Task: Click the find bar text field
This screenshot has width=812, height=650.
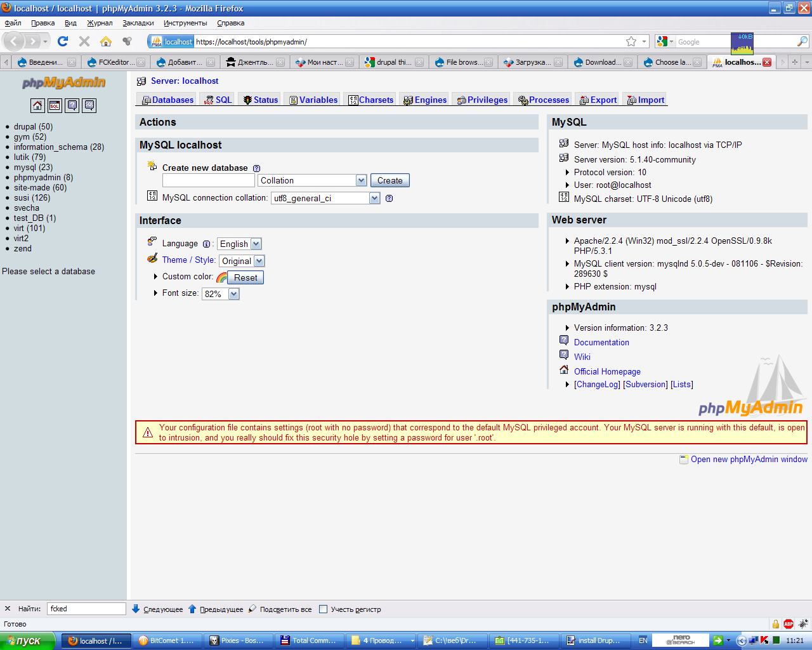Action: tap(87, 609)
